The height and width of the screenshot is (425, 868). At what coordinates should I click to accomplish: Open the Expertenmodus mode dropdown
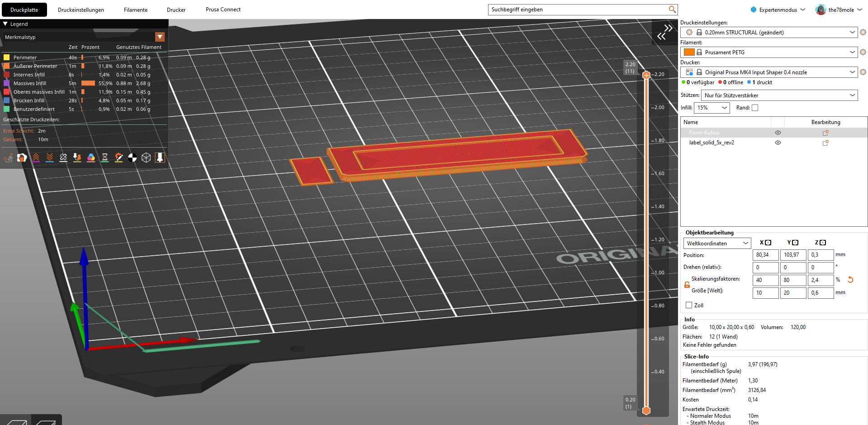(778, 10)
